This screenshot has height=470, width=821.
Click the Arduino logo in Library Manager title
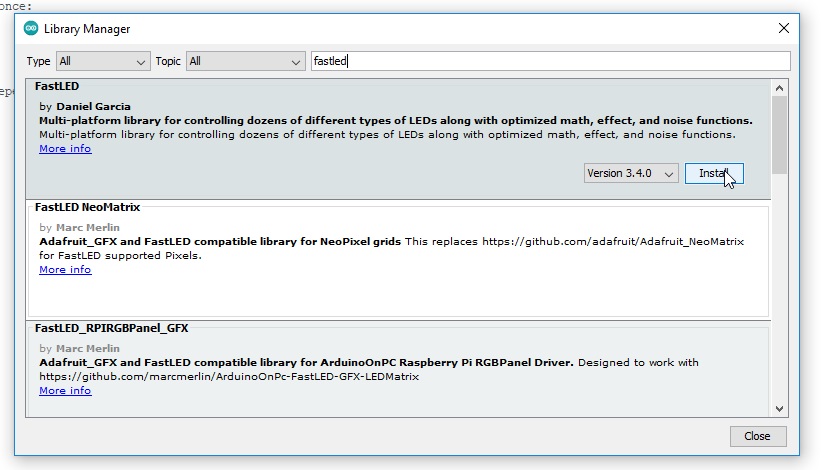(31, 28)
